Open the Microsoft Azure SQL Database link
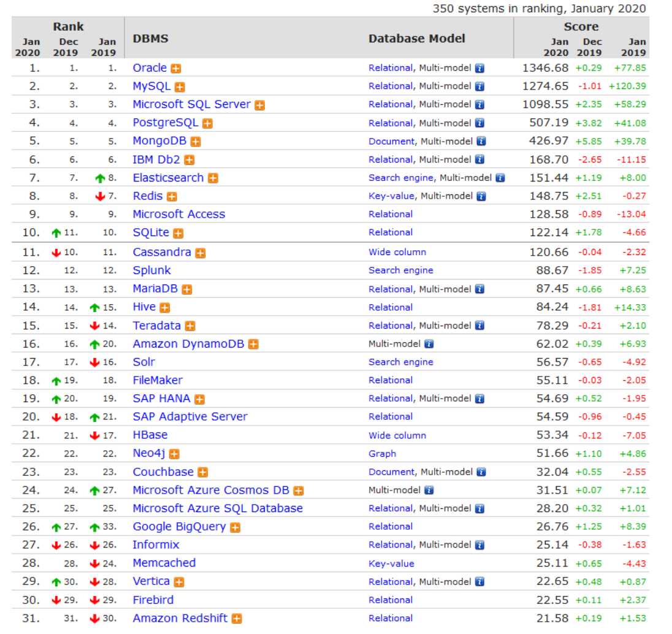Viewport: 672px width, 634px height. 218,508
